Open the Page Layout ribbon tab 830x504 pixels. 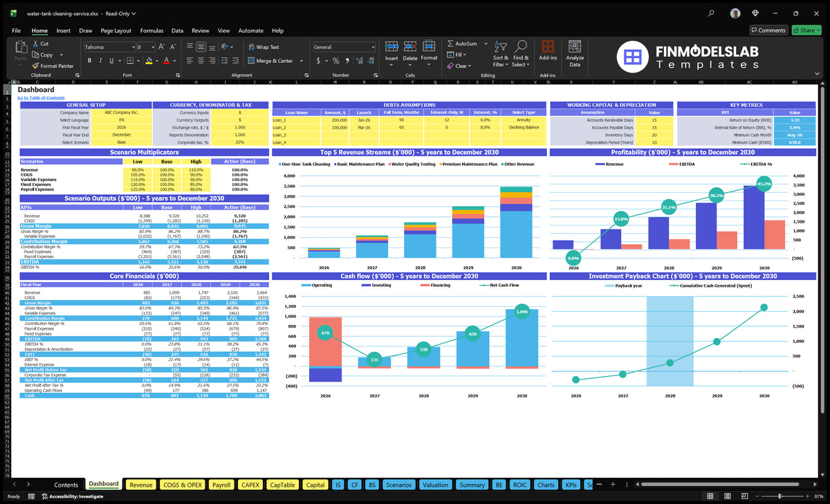point(116,30)
